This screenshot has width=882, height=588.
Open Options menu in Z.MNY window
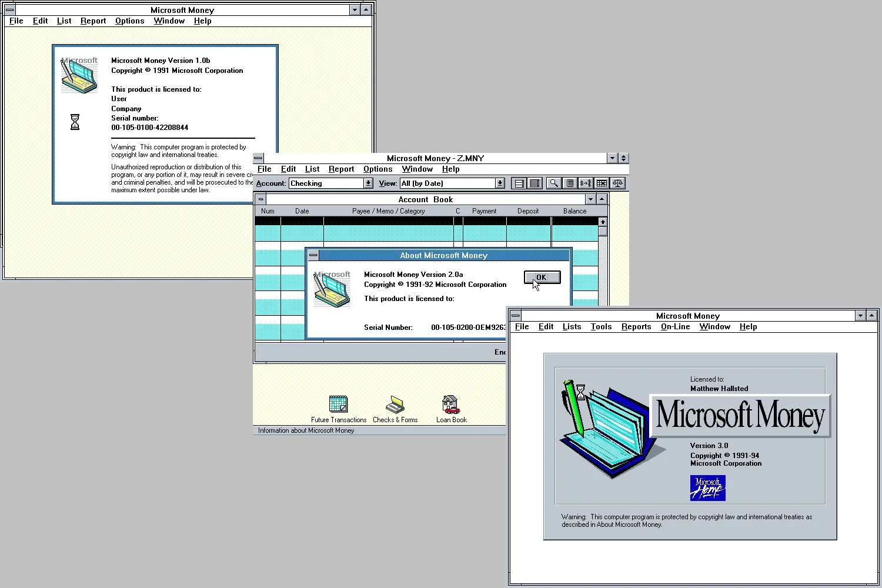(x=378, y=169)
